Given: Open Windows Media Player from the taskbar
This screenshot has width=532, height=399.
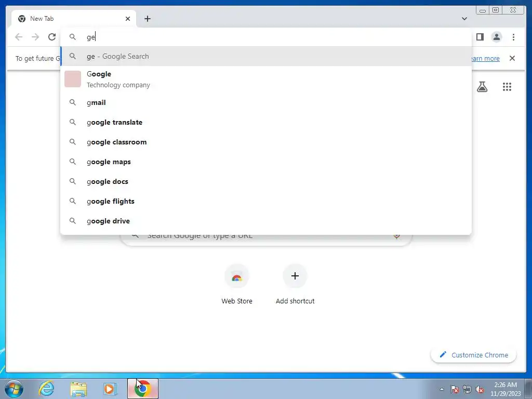Looking at the screenshot, I should (110, 389).
